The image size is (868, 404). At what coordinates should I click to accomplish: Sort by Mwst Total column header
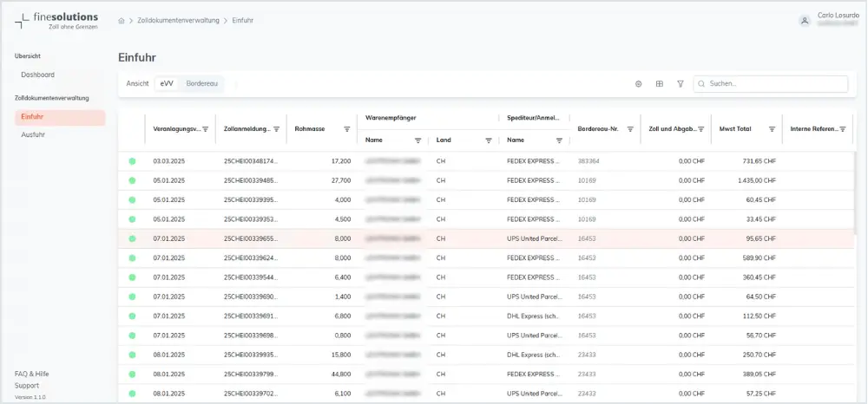[735, 129]
